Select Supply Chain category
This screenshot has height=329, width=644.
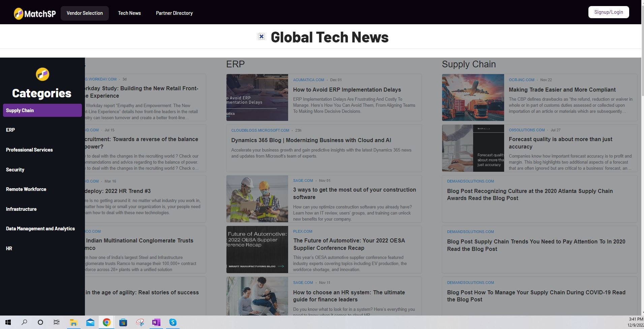pos(42,110)
